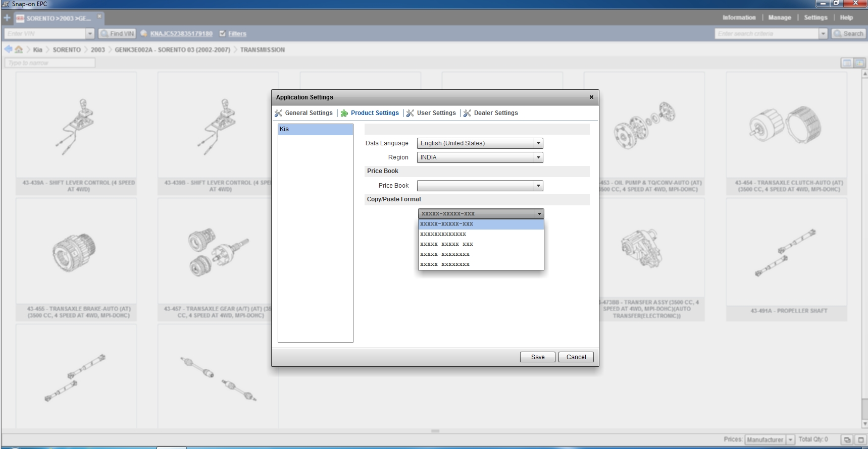
Task: Go to home via house icon
Action: point(19,49)
